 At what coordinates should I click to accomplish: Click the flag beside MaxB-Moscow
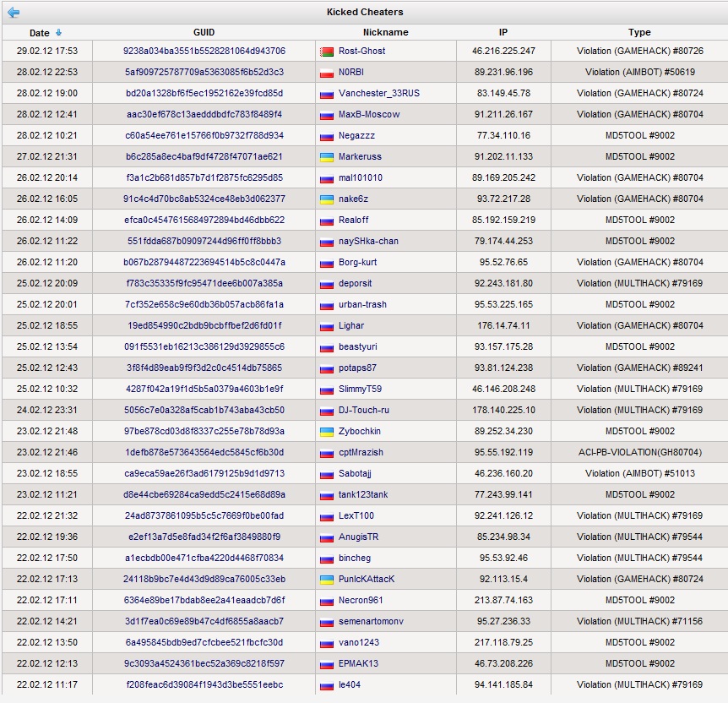pos(327,115)
